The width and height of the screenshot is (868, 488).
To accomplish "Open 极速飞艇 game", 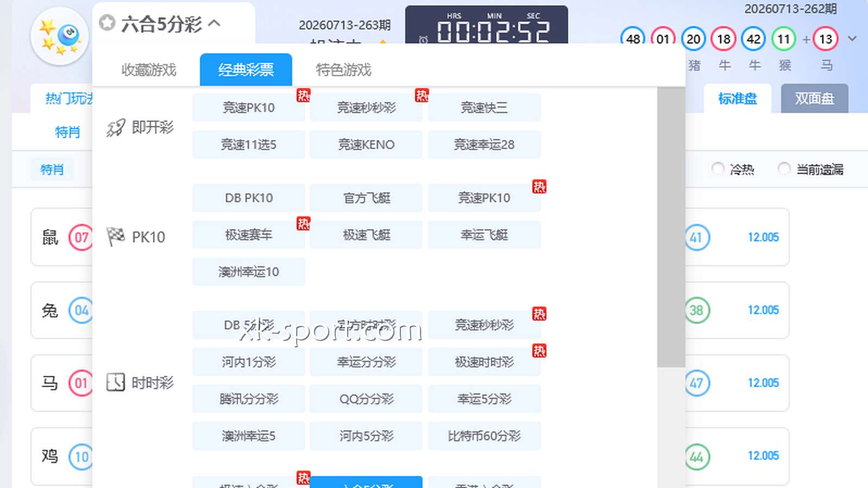I will point(366,235).
